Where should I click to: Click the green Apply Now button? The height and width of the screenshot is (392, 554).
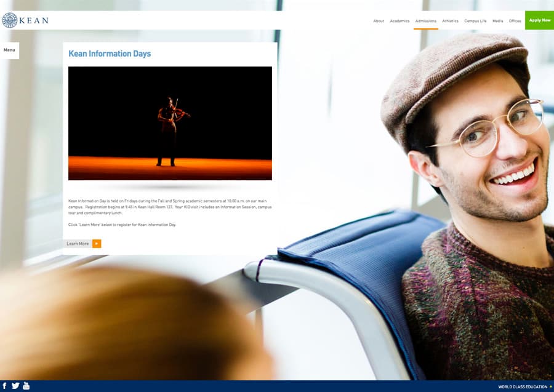[539, 20]
